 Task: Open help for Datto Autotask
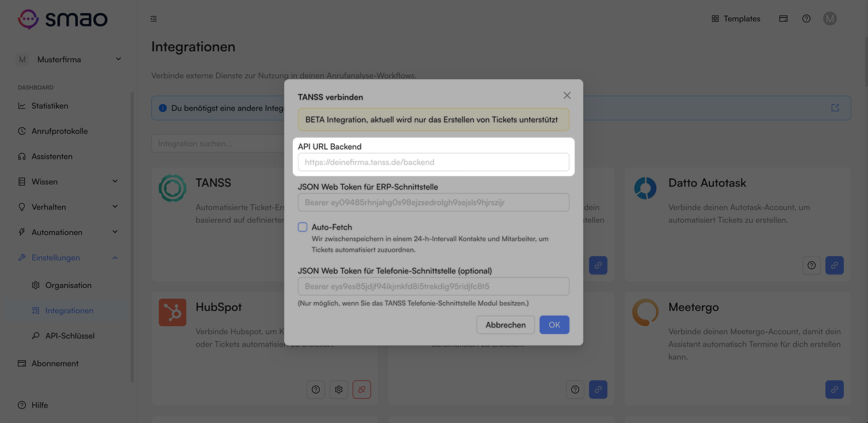click(x=812, y=265)
